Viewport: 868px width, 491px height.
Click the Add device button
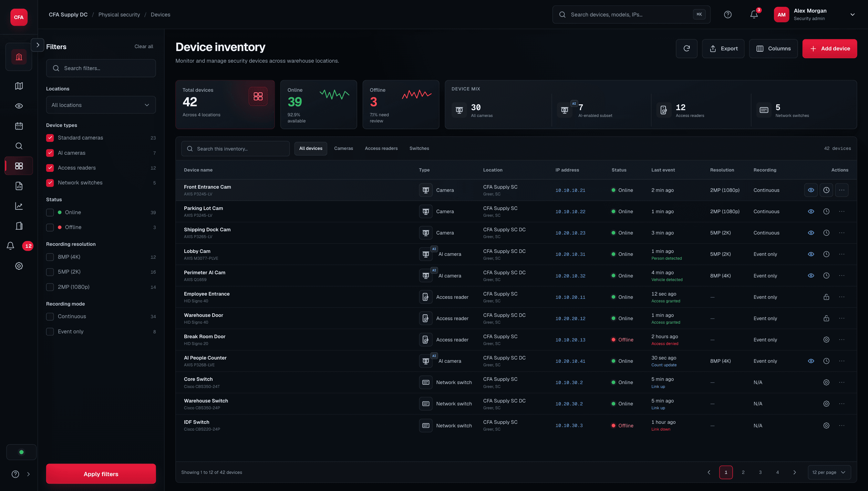(829, 48)
